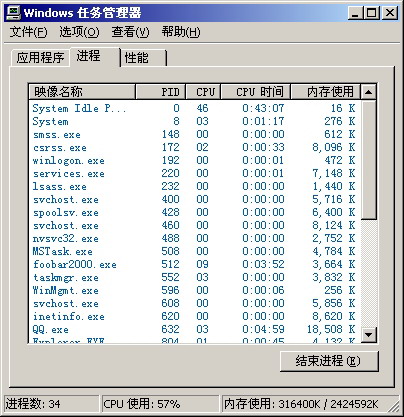The width and height of the screenshot is (404, 417).
Task: Open the 文件(F) menu
Action: pyautogui.click(x=29, y=32)
